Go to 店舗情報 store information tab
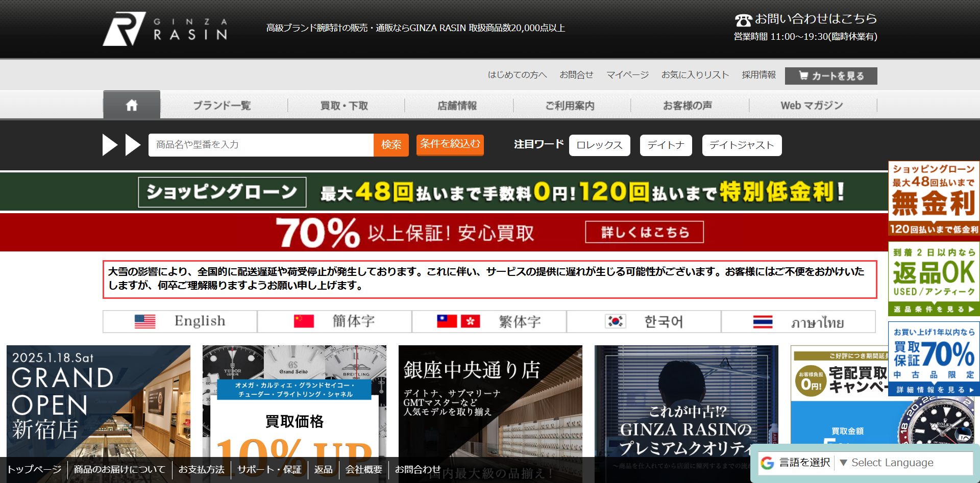This screenshot has width=980, height=483. (x=457, y=106)
